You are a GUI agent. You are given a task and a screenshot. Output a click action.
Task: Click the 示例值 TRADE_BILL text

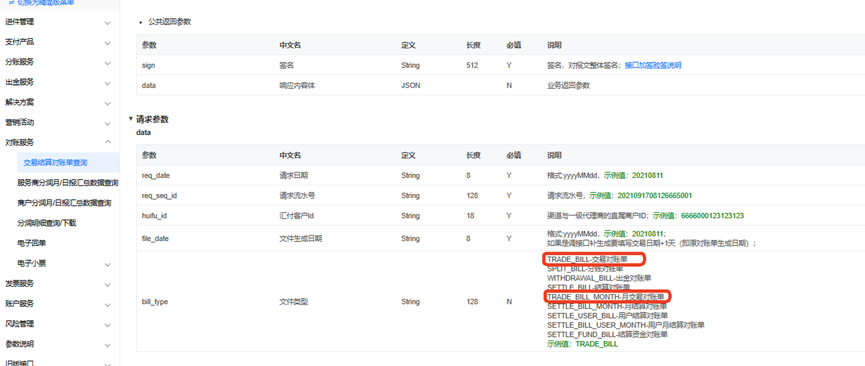[x=583, y=344]
